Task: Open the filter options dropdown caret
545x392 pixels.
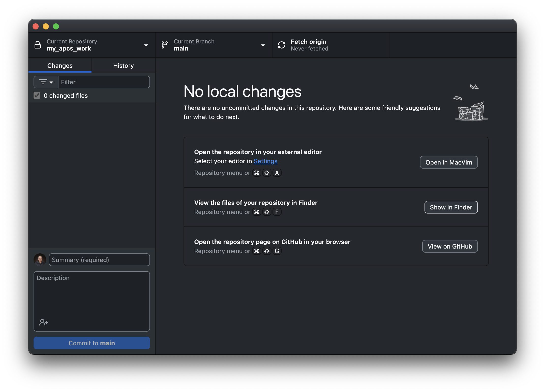Action: pos(51,82)
